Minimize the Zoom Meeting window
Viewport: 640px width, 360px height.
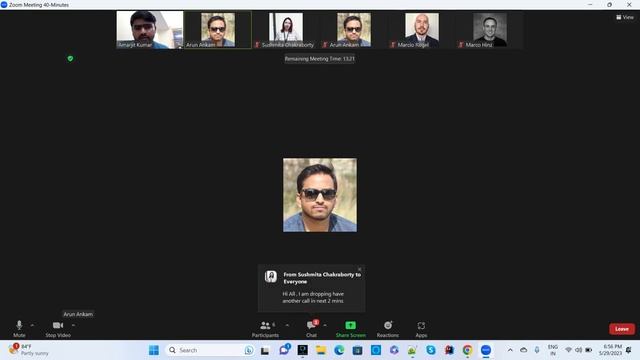590,4
